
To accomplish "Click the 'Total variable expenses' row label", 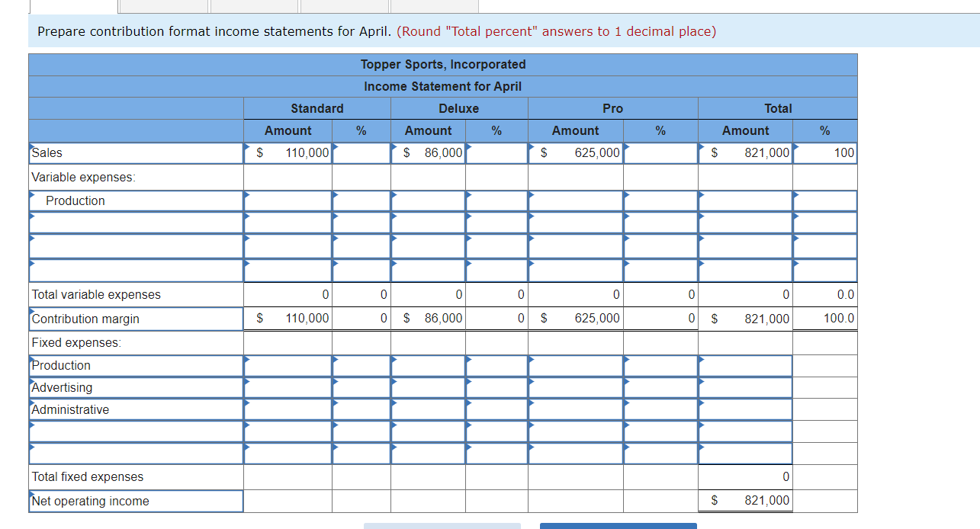I will [x=96, y=294].
